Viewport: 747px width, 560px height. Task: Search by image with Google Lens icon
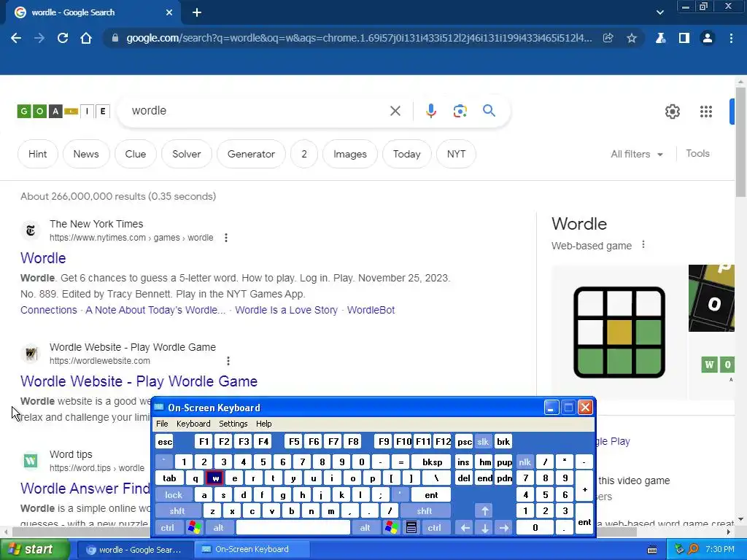460,111
